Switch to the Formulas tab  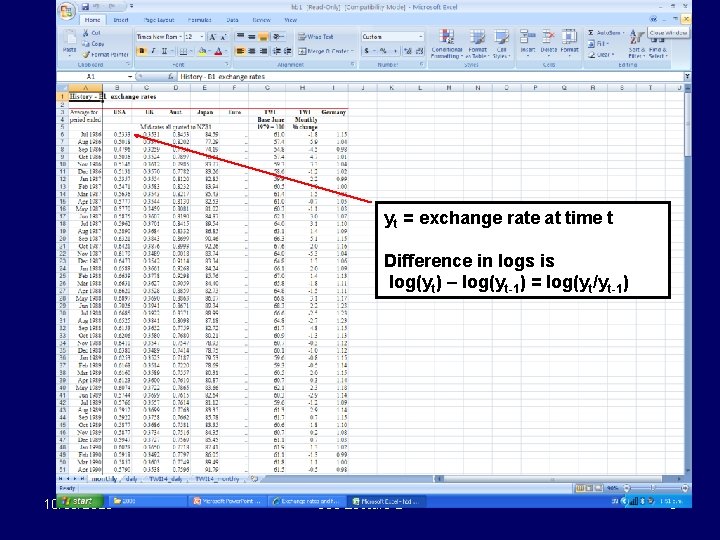click(199, 20)
